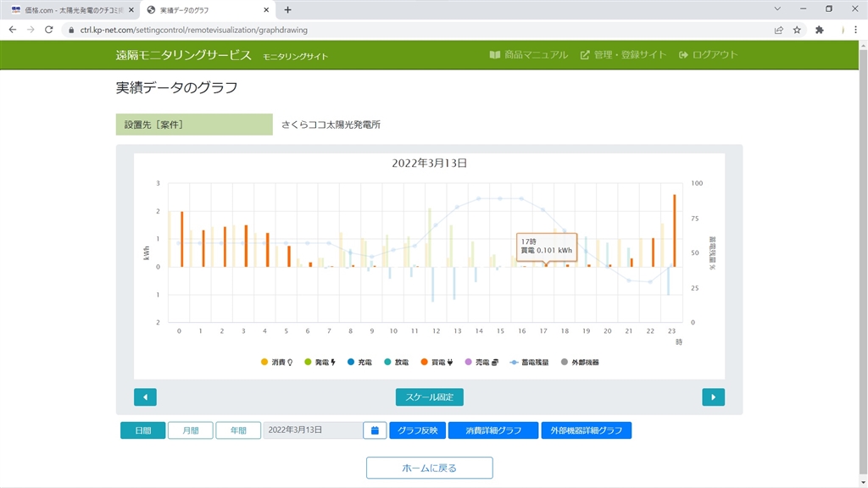This screenshot has width=868, height=488.
Task: Click the share page icon in address bar
Action: (x=778, y=30)
